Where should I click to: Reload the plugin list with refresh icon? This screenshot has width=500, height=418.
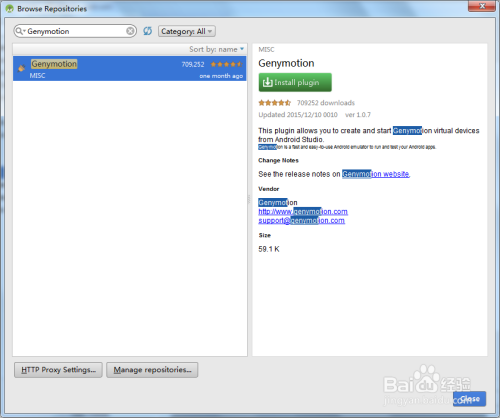(147, 31)
